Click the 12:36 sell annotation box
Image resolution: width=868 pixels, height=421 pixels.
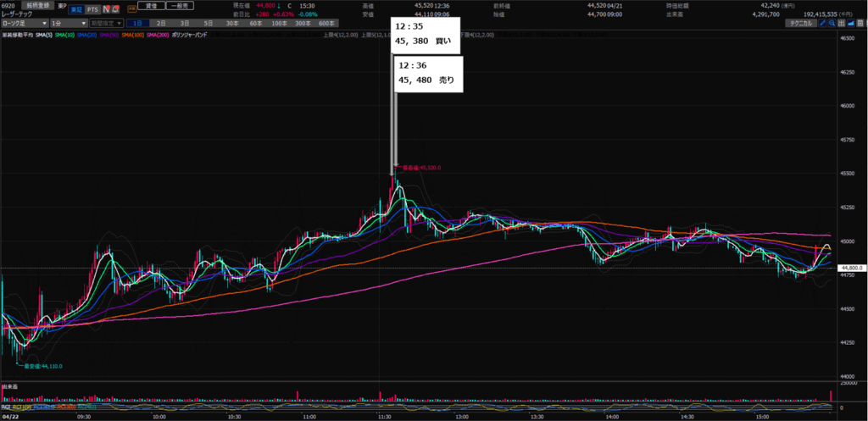(428, 74)
